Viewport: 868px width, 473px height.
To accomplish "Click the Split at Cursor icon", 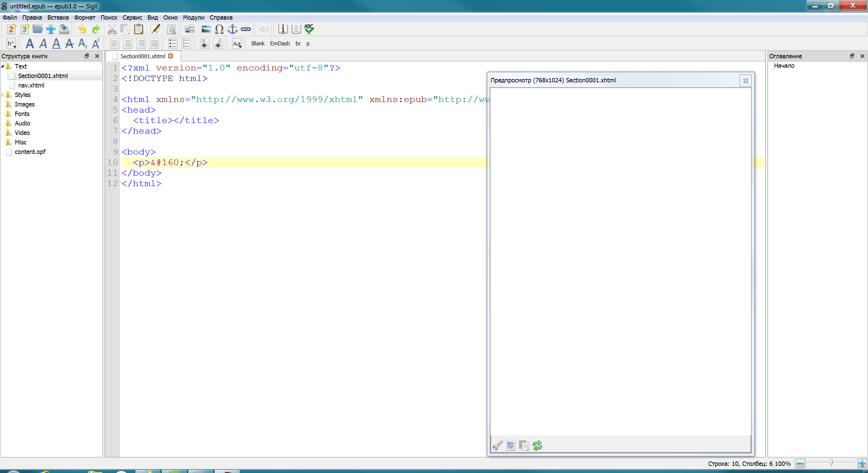I will coord(190,29).
